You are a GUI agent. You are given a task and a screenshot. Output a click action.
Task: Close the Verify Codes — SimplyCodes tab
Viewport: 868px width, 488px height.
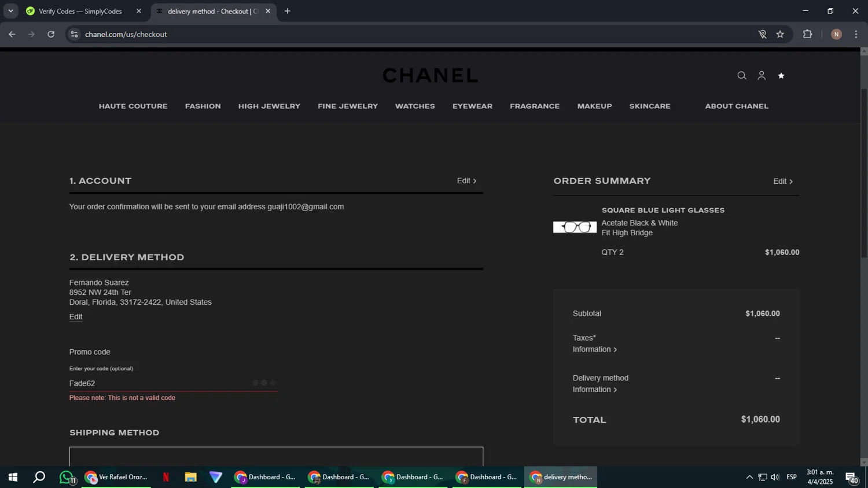(139, 11)
